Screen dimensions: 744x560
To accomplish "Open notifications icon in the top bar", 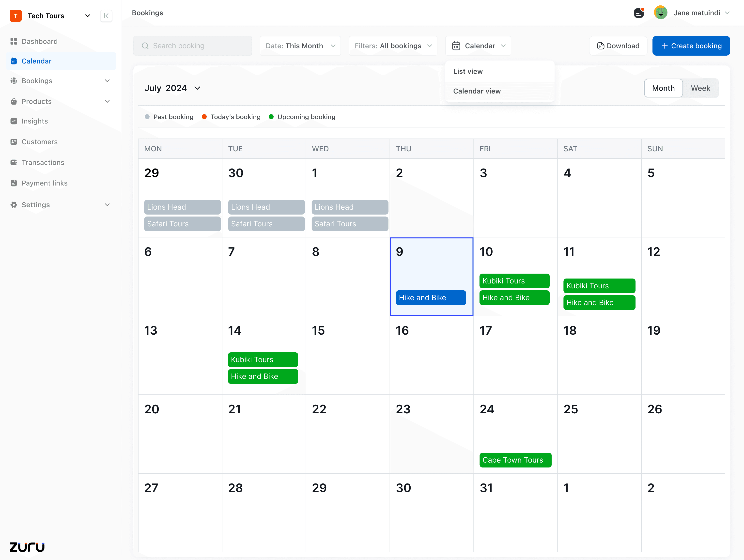I will coord(639,13).
